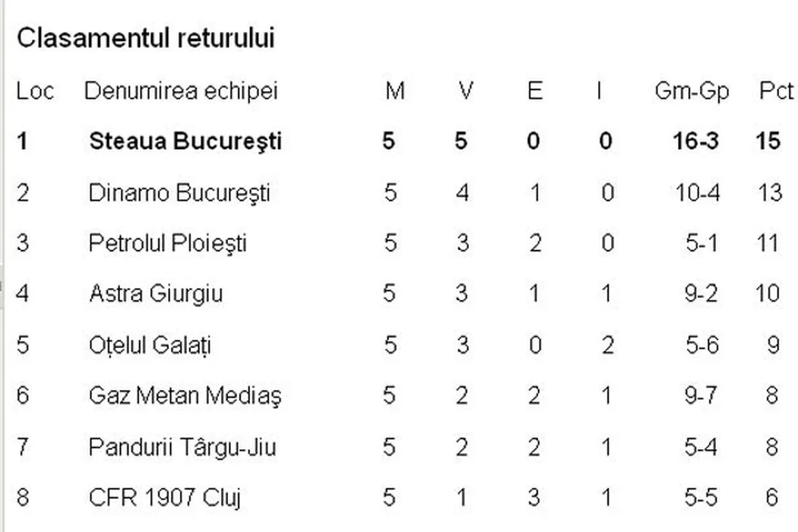The height and width of the screenshot is (532, 798).
Task: Open the Pandurii Târgu-Jiu team entry
Action: [x=182, y=447]
